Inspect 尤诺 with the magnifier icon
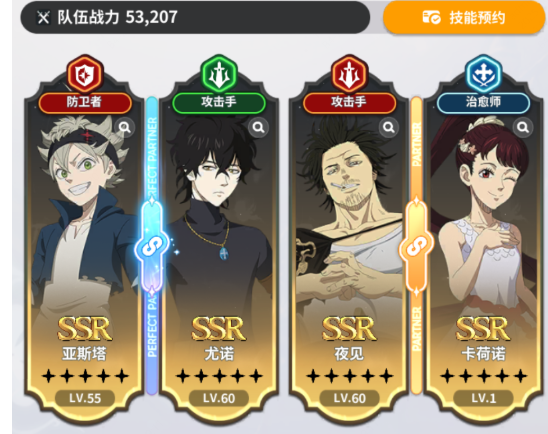This screenshot has width=548, height=434. tap(258, 127)
